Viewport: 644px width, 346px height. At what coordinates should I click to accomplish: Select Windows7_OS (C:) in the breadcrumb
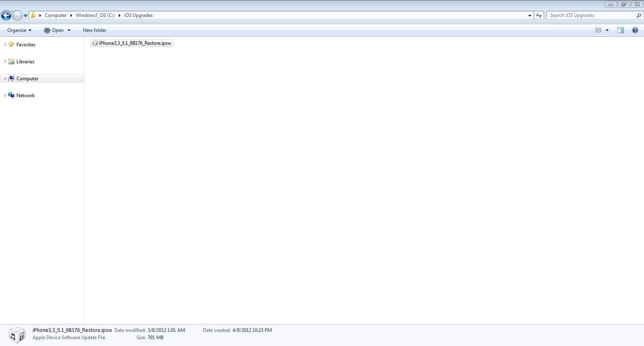point(95,15)
